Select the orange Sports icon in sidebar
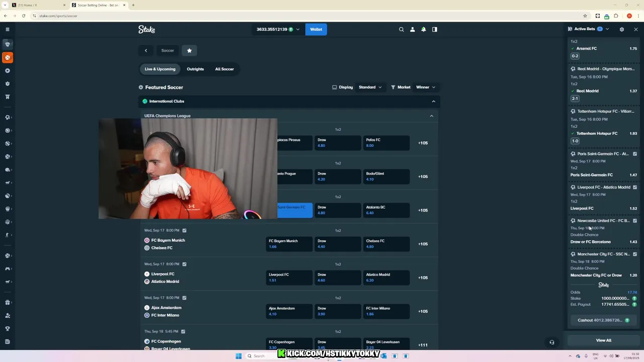Image resolution: width=644 pixels, height=362 pixels. click(8, 57)
